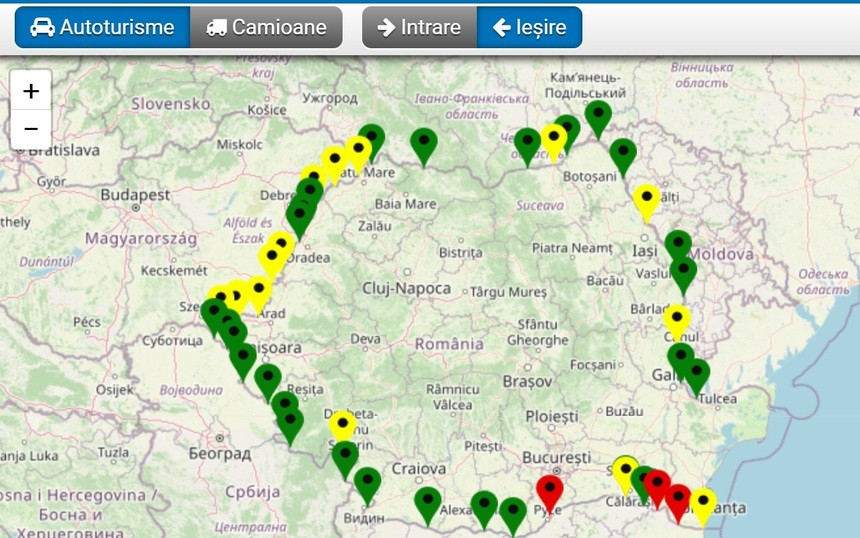Select the yellow marker near Bălți

pyautogui.click(x=647, y=199)
